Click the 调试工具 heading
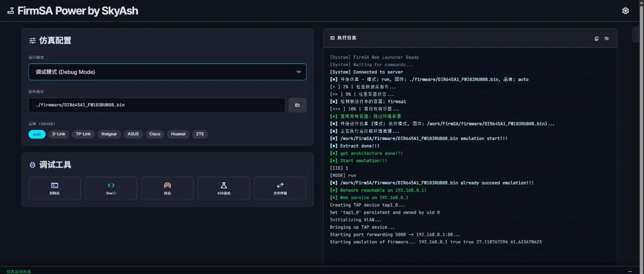The width and height of the screenshot is (644, 274). 55,165
